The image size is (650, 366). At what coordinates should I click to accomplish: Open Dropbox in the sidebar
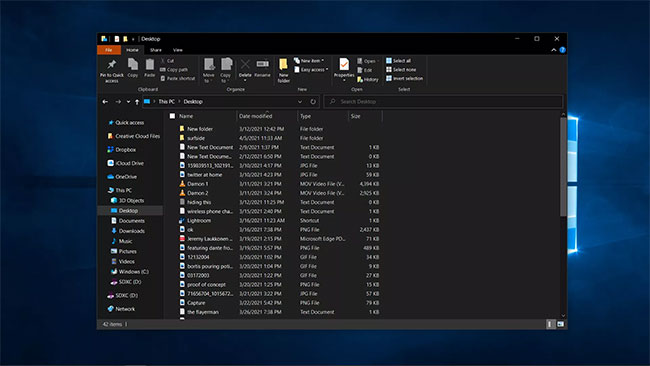(x=121, y=150)
